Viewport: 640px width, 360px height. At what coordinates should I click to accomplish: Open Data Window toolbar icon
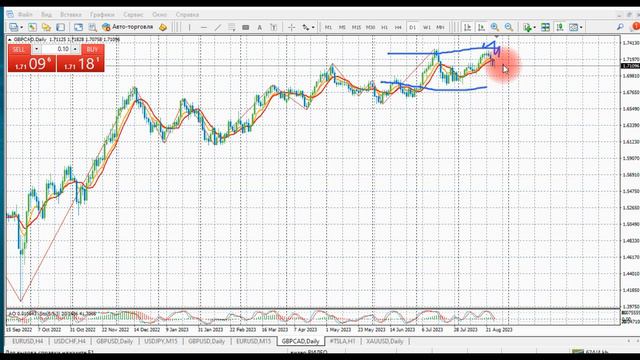tap(46, 27)
